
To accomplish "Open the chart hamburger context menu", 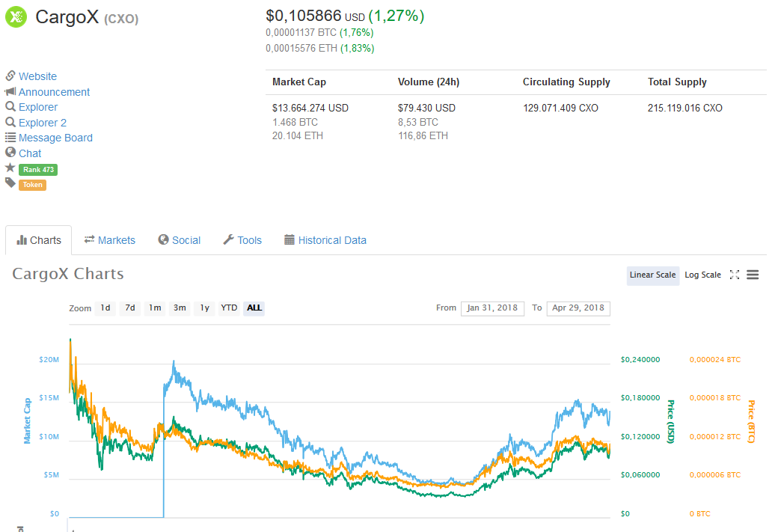I will click(753, 275).
